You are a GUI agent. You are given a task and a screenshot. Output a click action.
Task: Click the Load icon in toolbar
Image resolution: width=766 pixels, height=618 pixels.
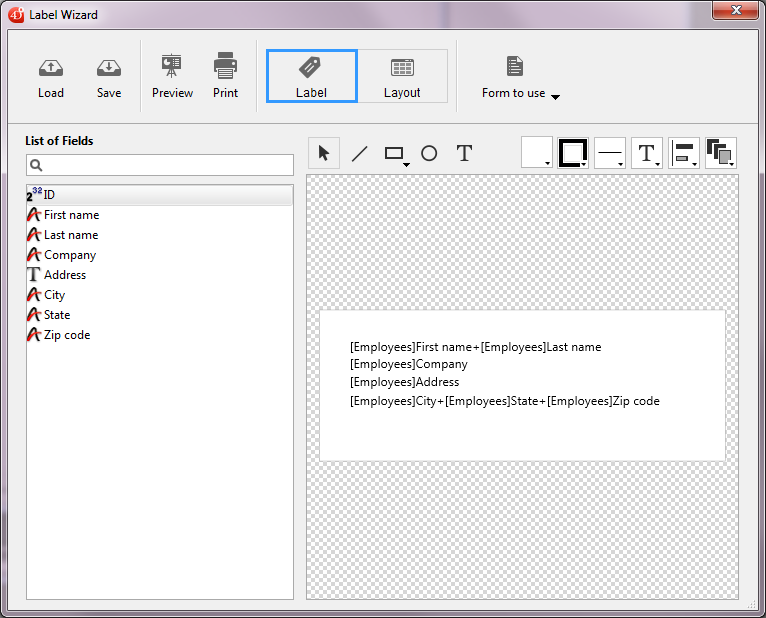click(x=50, y=76)
